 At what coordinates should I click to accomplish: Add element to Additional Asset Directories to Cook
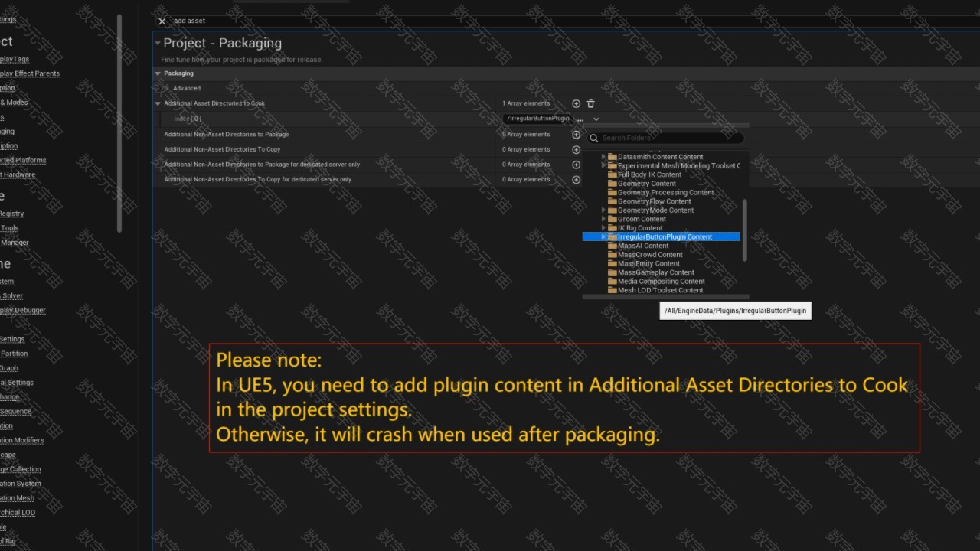pos(577,103)
